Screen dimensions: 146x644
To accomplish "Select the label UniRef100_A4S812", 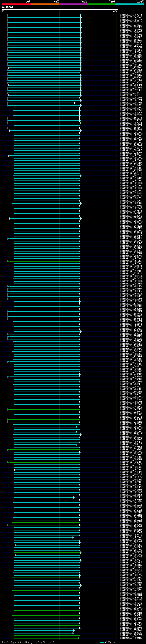I will (x=131, y=95).
